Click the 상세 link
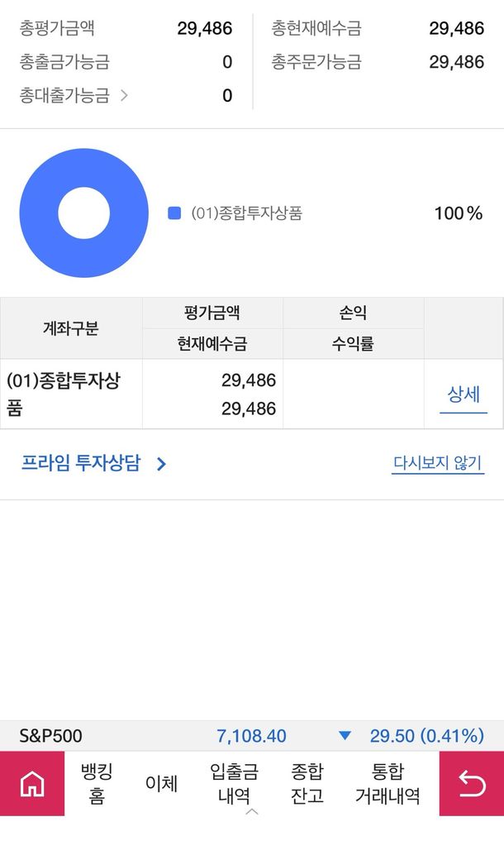This screenshot has height=860, width=504. (464, 394)
